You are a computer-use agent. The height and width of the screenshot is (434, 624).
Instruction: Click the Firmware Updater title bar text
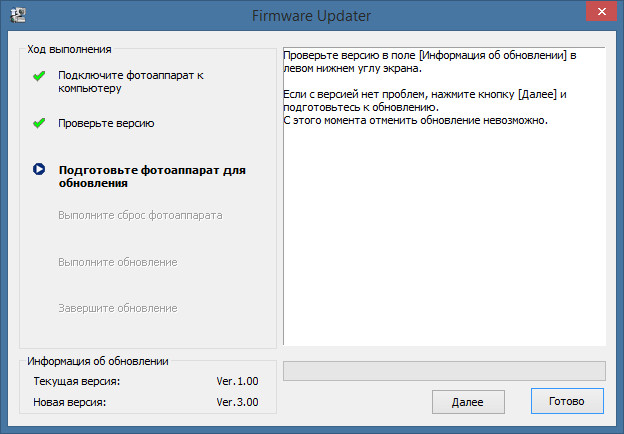311,16
